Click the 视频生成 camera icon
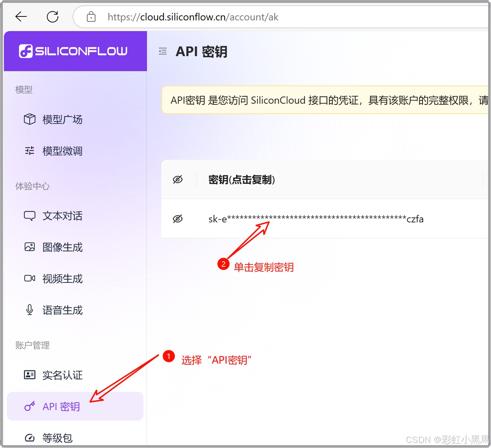 pyautogui.click(x=30, y=278)
